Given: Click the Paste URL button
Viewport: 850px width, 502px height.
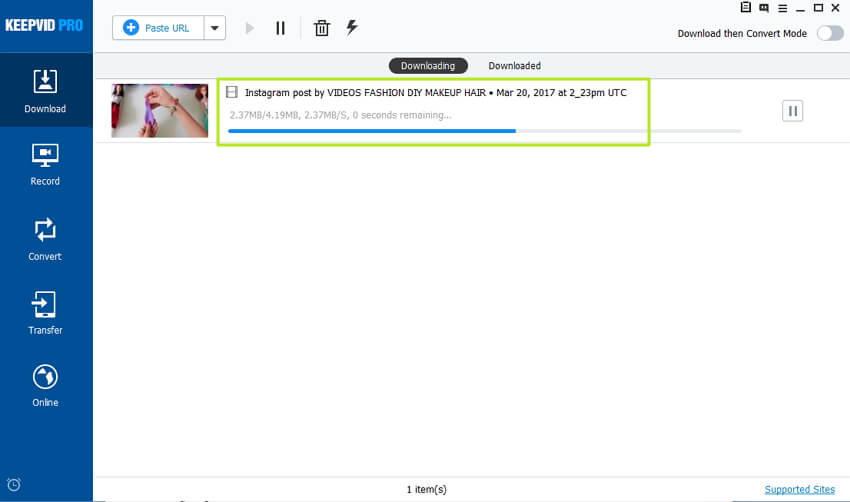Looking at the screenshot, I should (158, 28).
